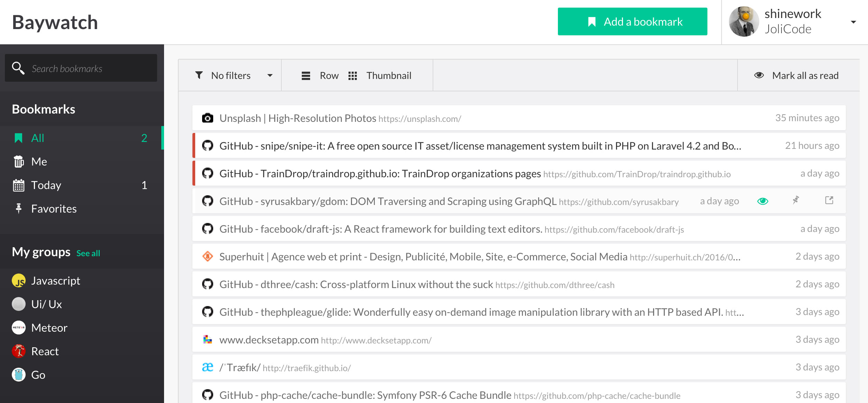Image resolution: width=868 pixels, height=403 pixels.
Task: Expand the filter options chevron
Action: pos(270,75)
